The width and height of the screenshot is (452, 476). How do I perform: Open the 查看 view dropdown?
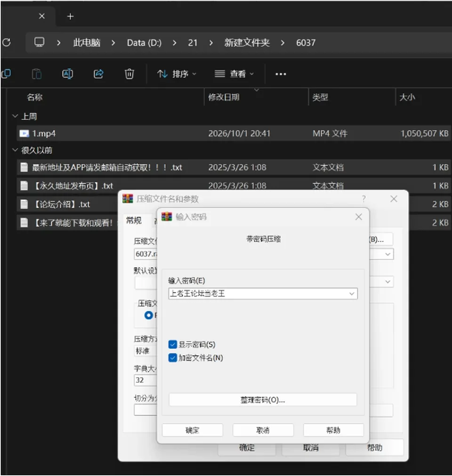click(234, 74)
